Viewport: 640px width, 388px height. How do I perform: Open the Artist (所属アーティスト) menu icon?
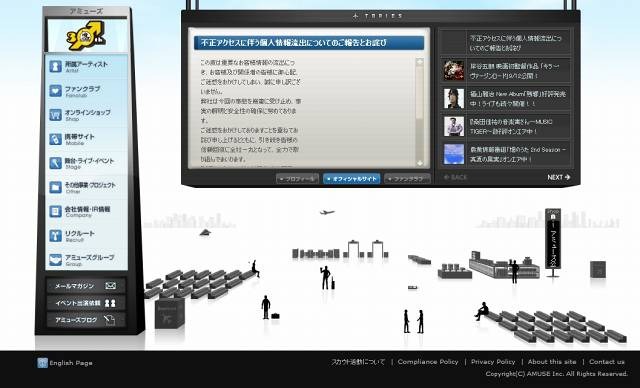pyautogui.click(x=55, y=66)
